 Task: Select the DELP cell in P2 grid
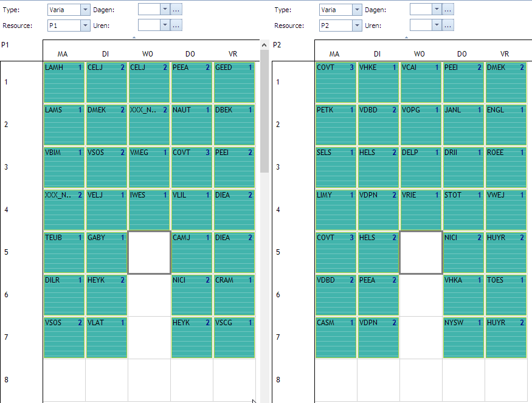(x=421, y=167)
